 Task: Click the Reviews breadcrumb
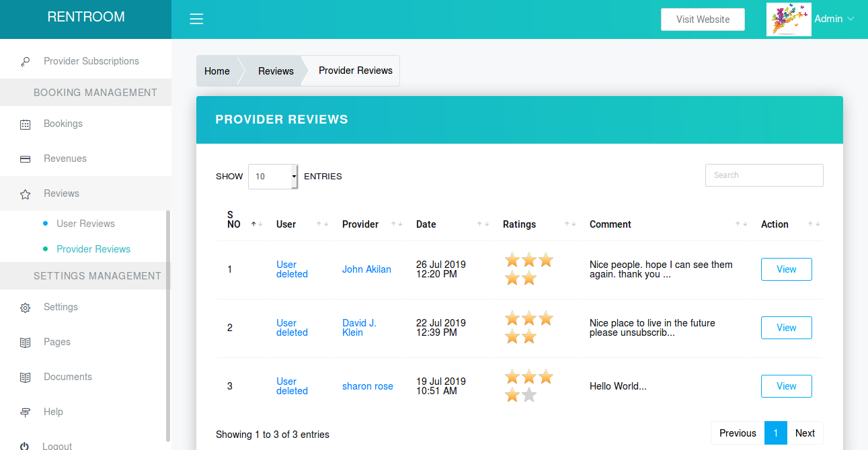point(276,71)
